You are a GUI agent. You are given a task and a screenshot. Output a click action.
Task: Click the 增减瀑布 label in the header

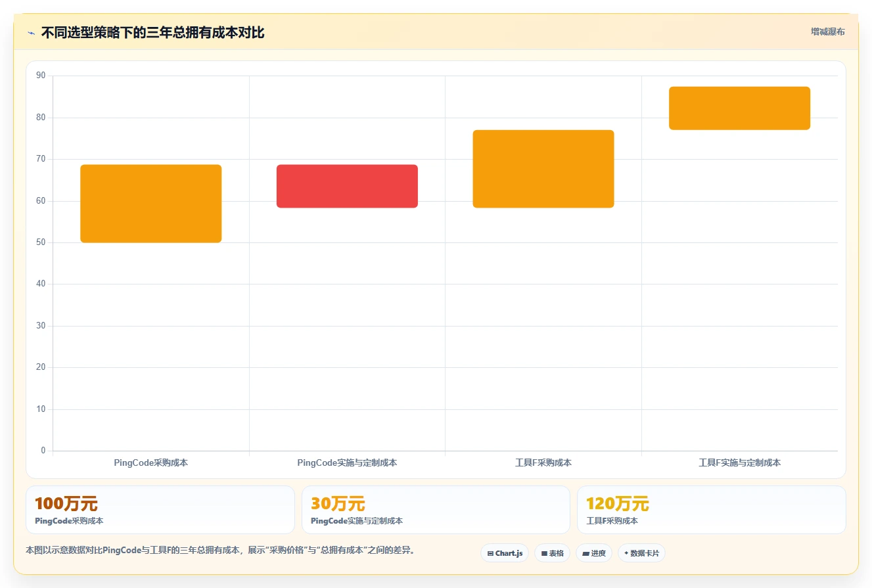pos(827,32)
